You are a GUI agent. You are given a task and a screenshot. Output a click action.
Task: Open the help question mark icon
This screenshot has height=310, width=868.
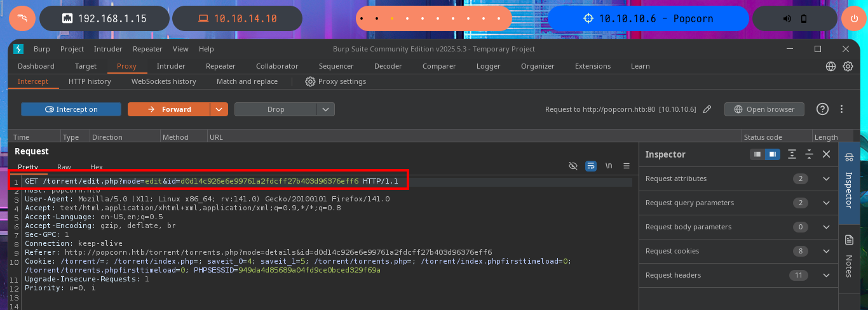tap(822, 109)
